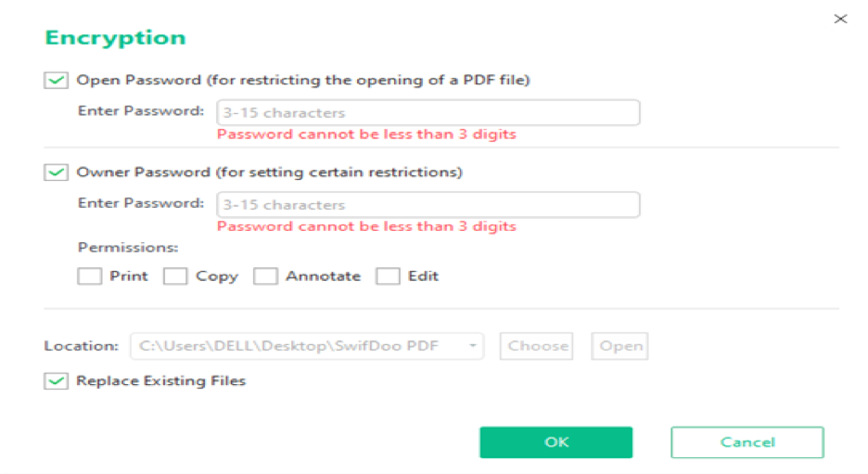Image resolution: width=868 pixels, height=474 pixels.
Task: Click the Annotate permission label
Action: [x=323, y=276]
